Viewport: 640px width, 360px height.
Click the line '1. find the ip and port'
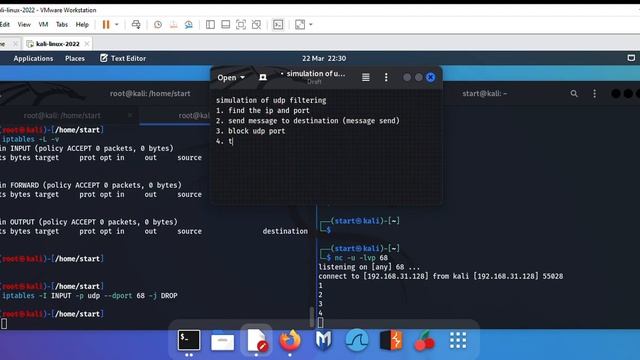point(263,111)
